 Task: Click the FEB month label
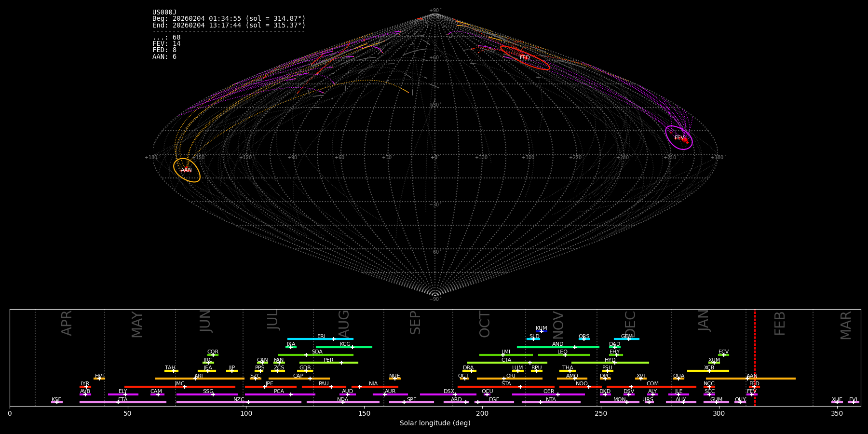780,324
